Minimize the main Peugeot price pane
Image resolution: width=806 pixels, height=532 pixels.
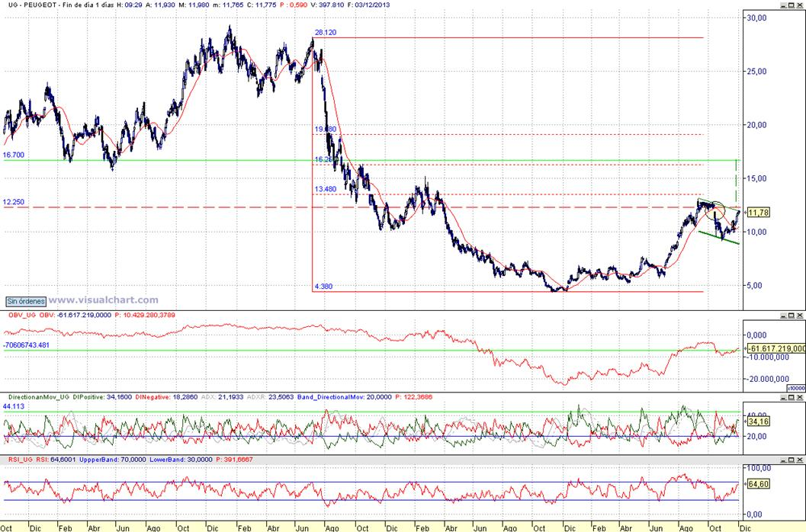[783, 5]
